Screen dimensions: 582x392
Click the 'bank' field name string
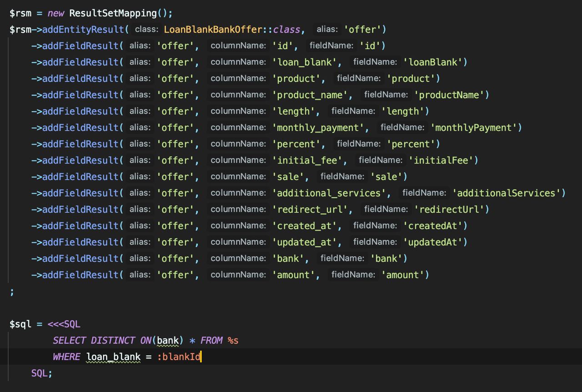(x=386, y=258)
